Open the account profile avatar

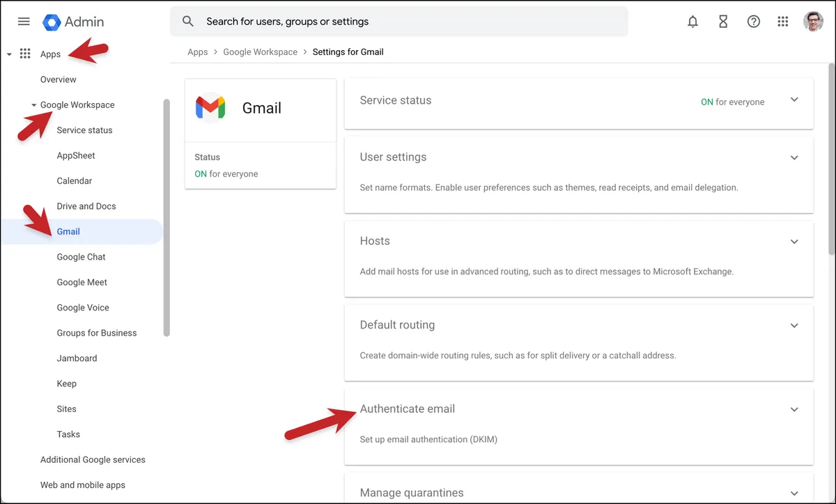[814, 22]
